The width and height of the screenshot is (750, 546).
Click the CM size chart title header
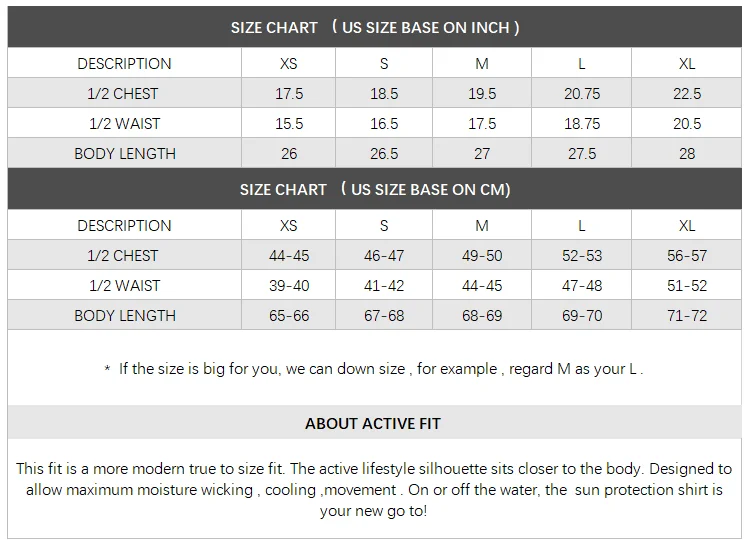(375, 190)
